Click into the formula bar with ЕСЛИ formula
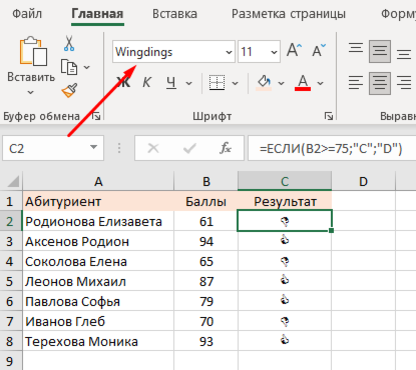416x370 pixels. pyautogui.click(x=332, y=148)
